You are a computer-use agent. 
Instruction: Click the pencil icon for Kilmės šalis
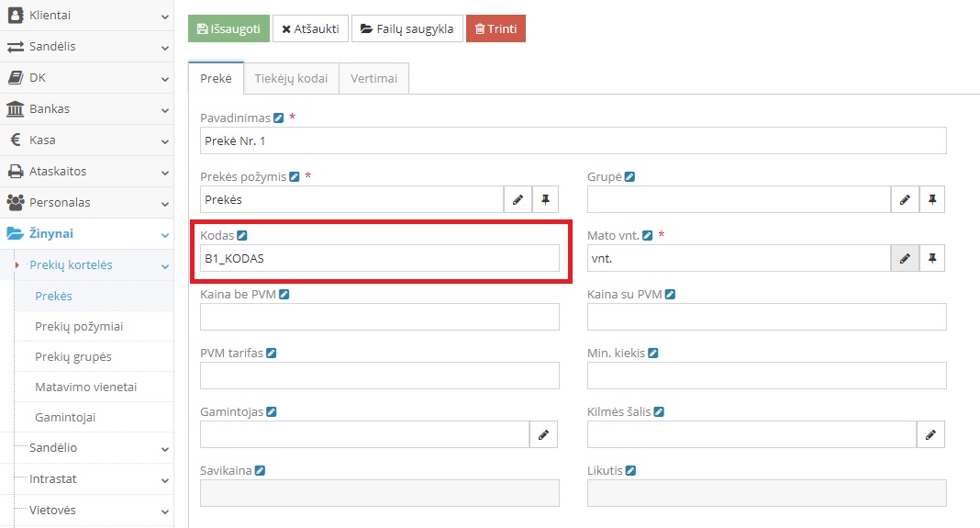point(930,434)
